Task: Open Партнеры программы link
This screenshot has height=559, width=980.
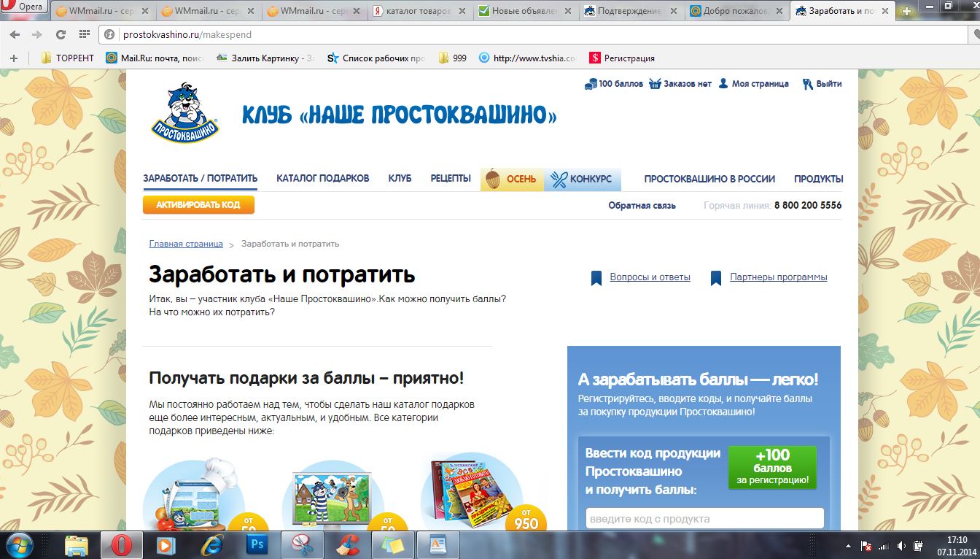Action: 779,277
